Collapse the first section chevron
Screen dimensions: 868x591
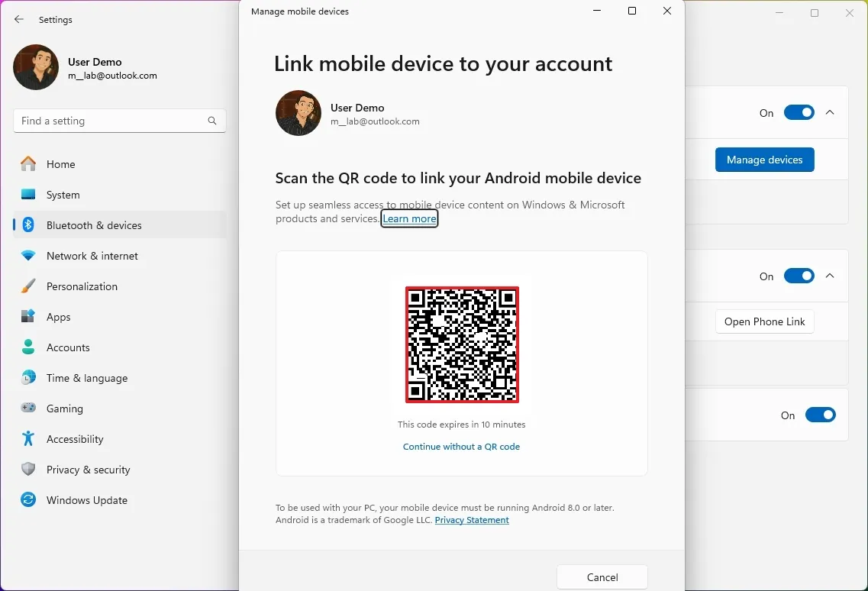pyautogui.click(x=831, y=113)
